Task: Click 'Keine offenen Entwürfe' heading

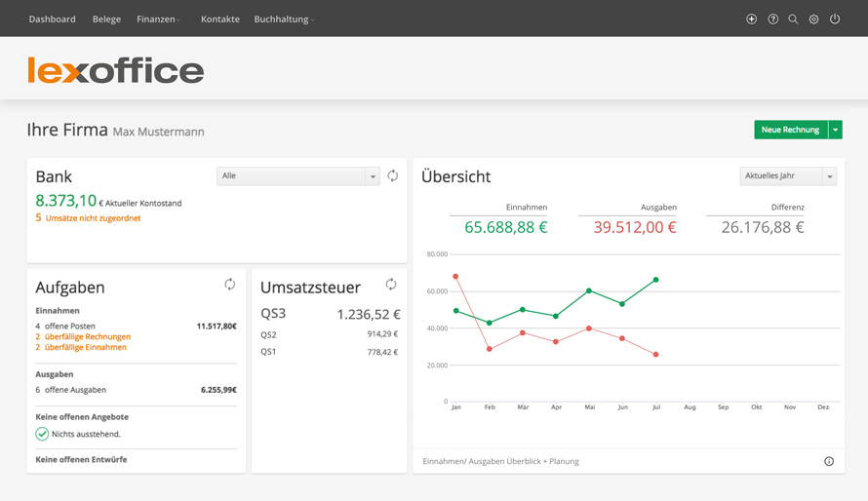Action: pyautogui.click(x=81, y=459)
